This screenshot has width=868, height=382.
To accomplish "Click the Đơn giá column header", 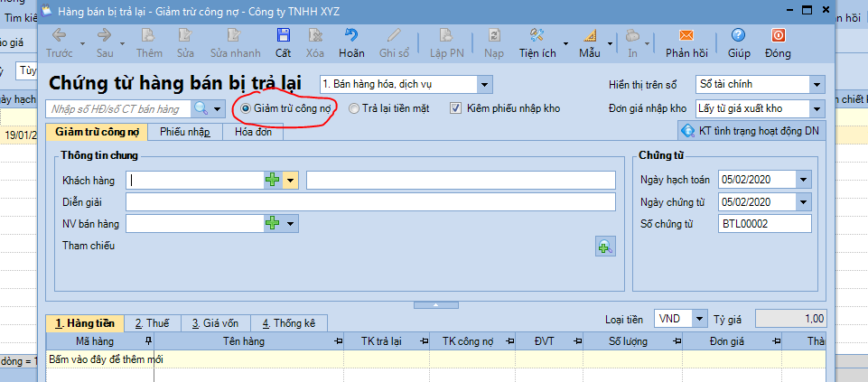I will [732, 341].
